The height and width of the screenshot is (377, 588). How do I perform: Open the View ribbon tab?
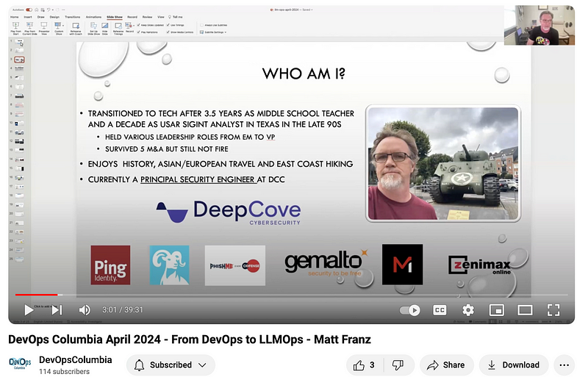160,17
